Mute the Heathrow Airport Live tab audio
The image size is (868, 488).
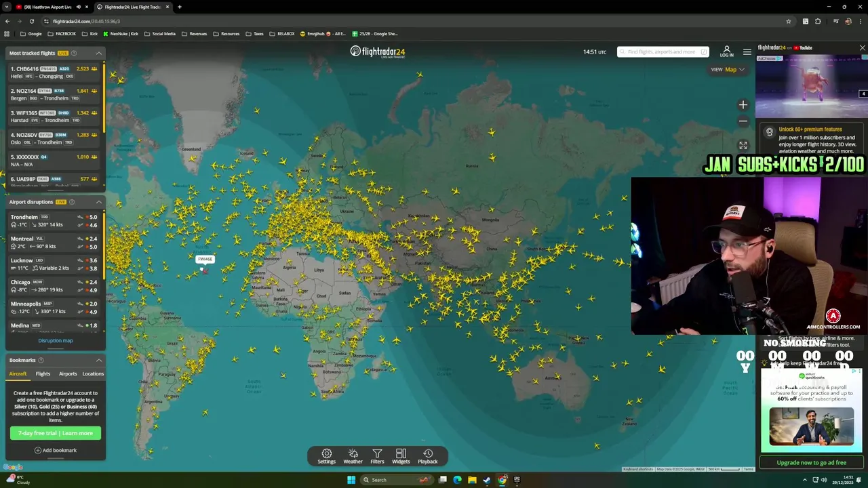click(x=78, y=7)
